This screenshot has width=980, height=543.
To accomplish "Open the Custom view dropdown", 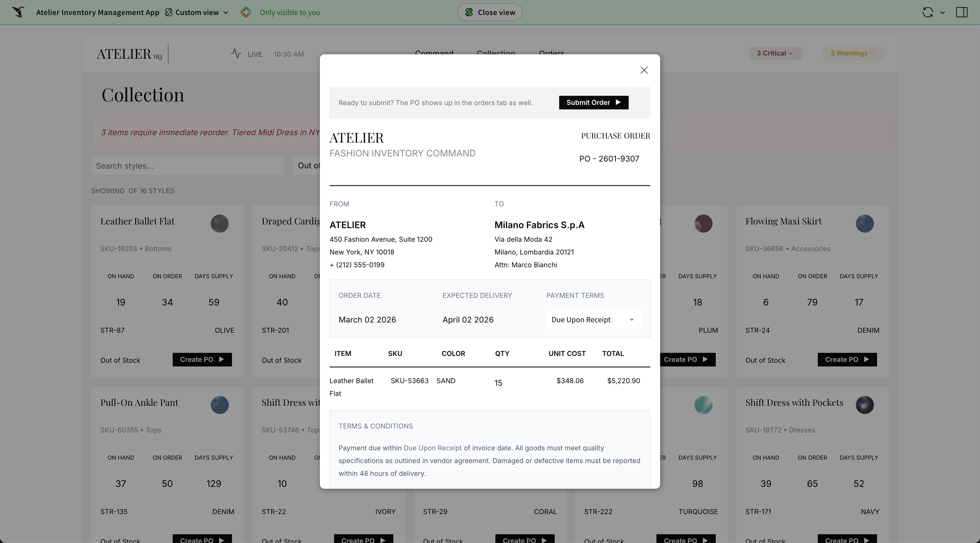I will coord(197,12).
